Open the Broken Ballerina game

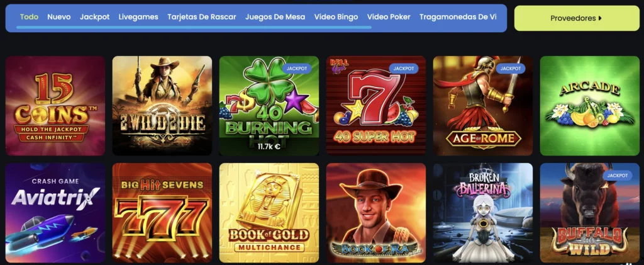pos(483,213)
